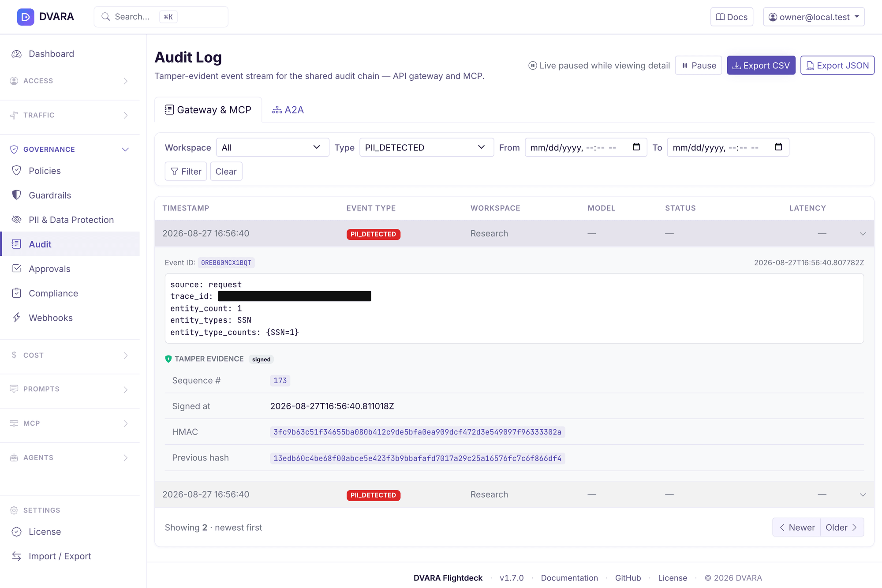Expand the MCP sidebar section
The image size is (882, 588).
70,423
